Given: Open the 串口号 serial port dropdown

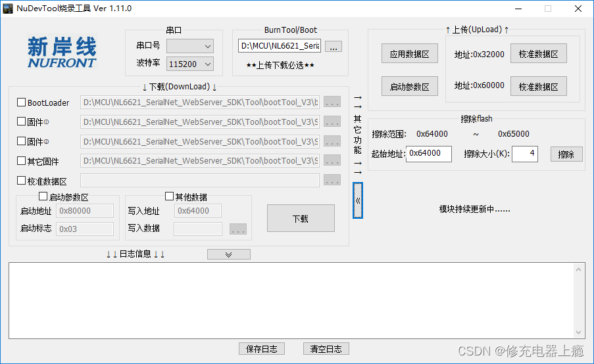Looking at the screenshot, I should pyautogui.click(x=190, y=46).
